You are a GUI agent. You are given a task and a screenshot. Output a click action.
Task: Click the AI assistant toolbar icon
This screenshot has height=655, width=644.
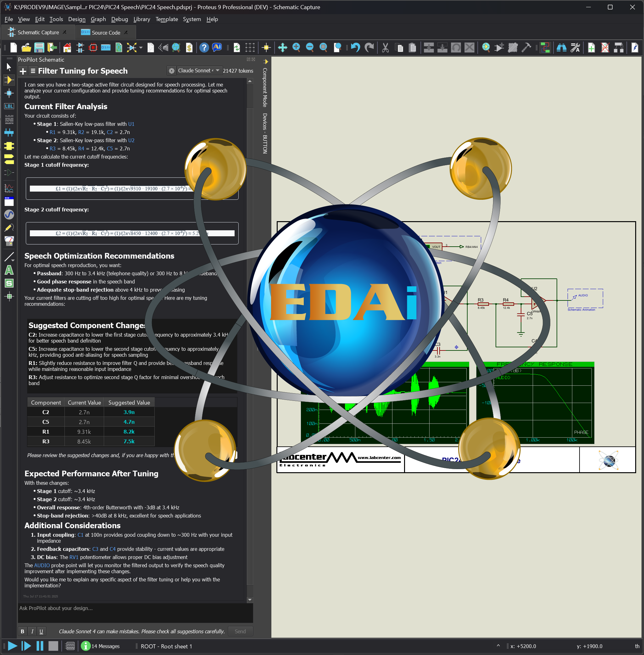[217, 48]
